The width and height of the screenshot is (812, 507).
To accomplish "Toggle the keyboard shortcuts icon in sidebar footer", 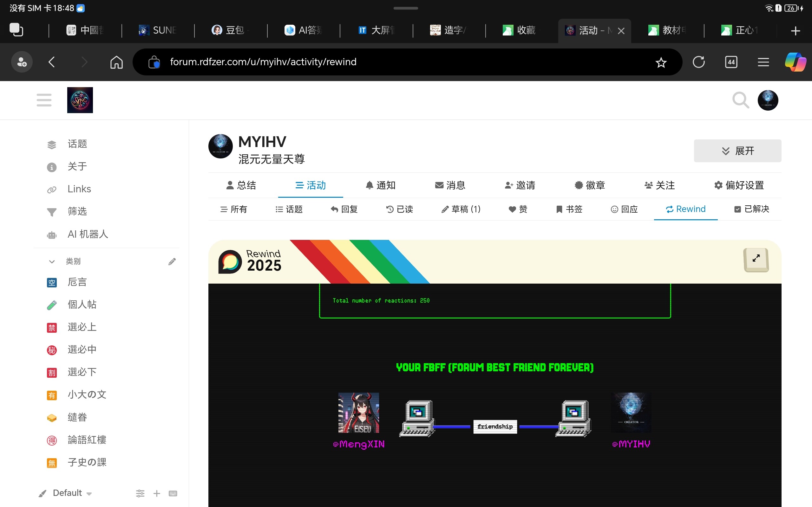I will tap(173, 493).
